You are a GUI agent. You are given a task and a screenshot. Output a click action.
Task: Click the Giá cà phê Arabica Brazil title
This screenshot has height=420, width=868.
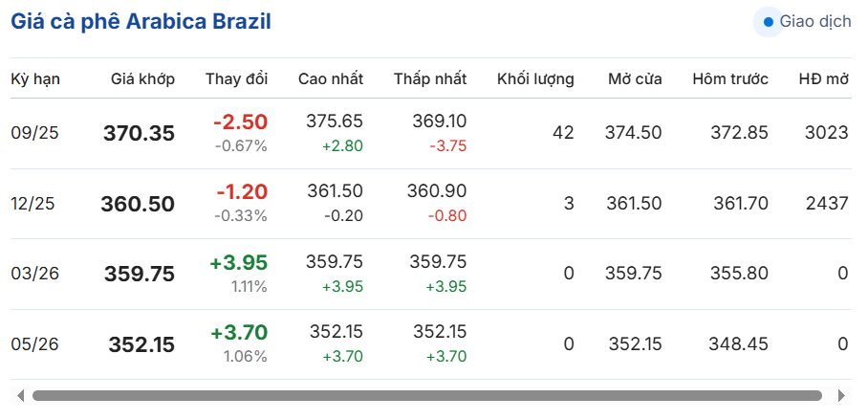[141, 22]
